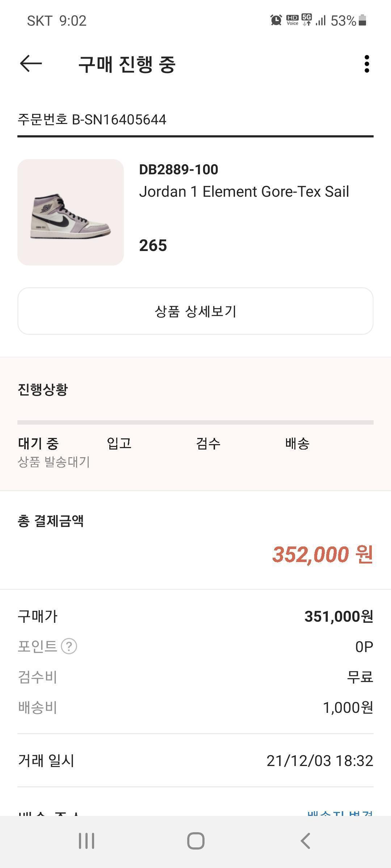
Task: Click the order progress bar
Action: (x=195, y=422)
